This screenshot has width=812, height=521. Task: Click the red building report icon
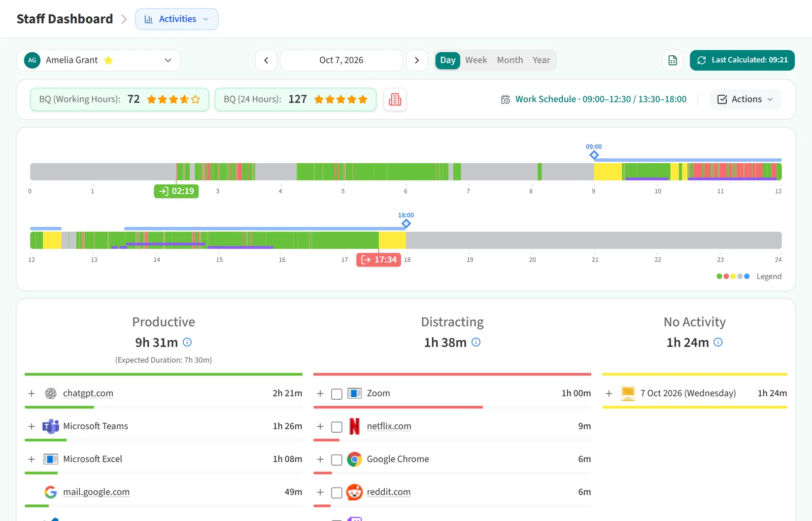395,99
